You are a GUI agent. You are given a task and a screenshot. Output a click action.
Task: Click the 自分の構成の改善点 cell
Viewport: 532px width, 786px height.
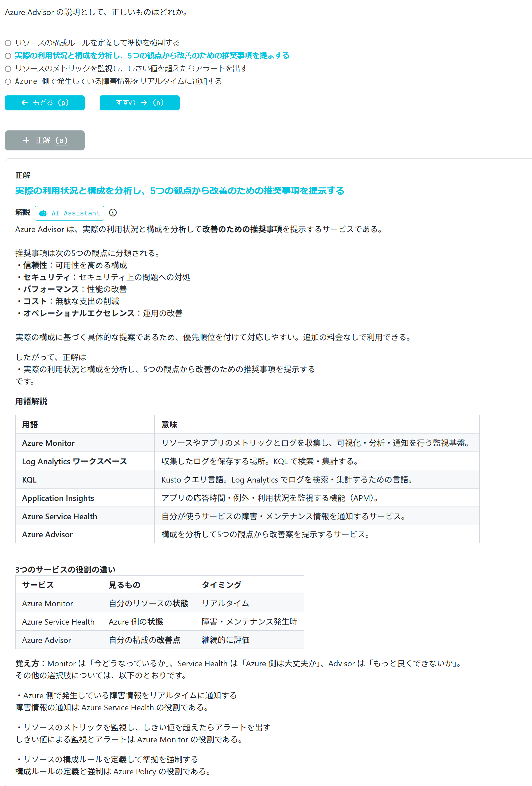[148, 640]
